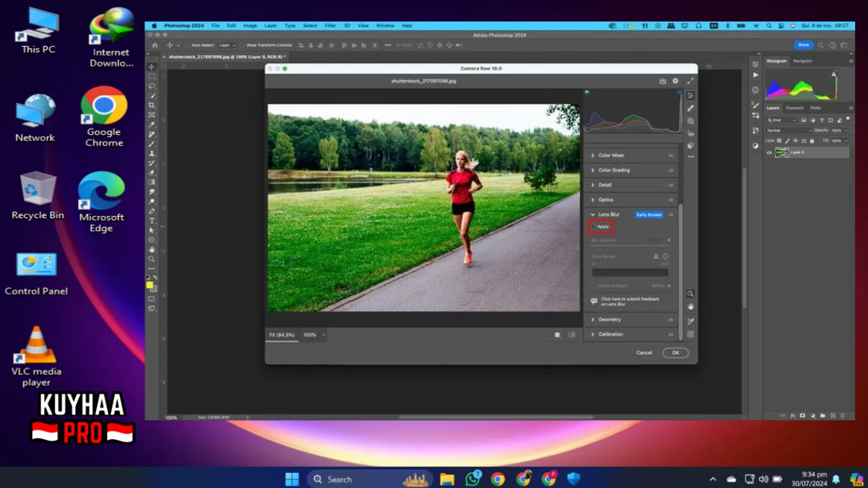Click Camera Raw save image icon

(x=663, y=81)
